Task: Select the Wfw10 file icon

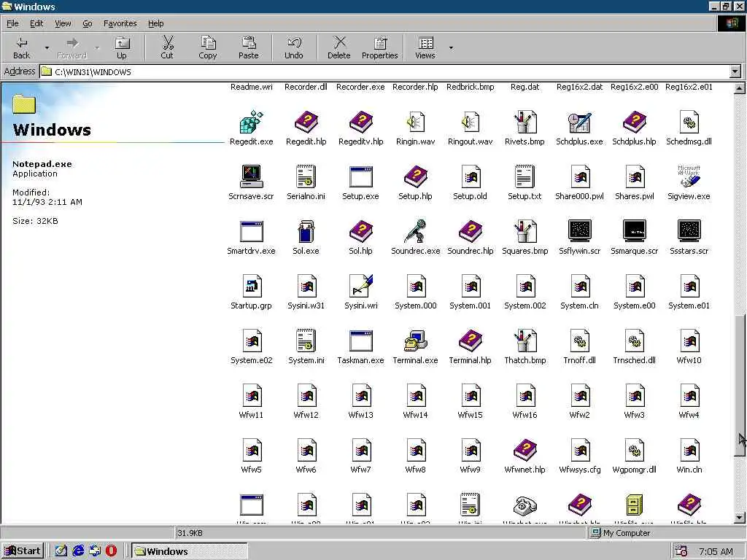Action: pyautogui.click(x=689, y=341)
